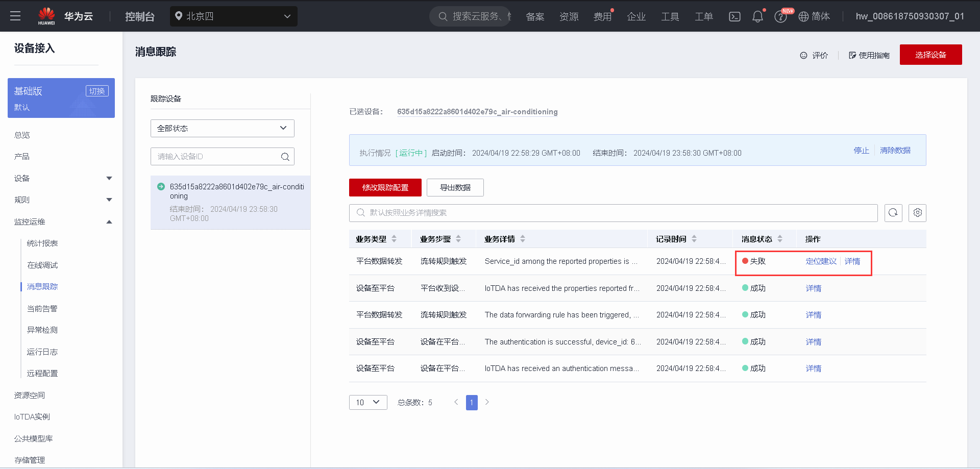Open the 全部状态 status dropdown
Image resolution: width=980 pixels, height=469 pixels.
point(222,128)
